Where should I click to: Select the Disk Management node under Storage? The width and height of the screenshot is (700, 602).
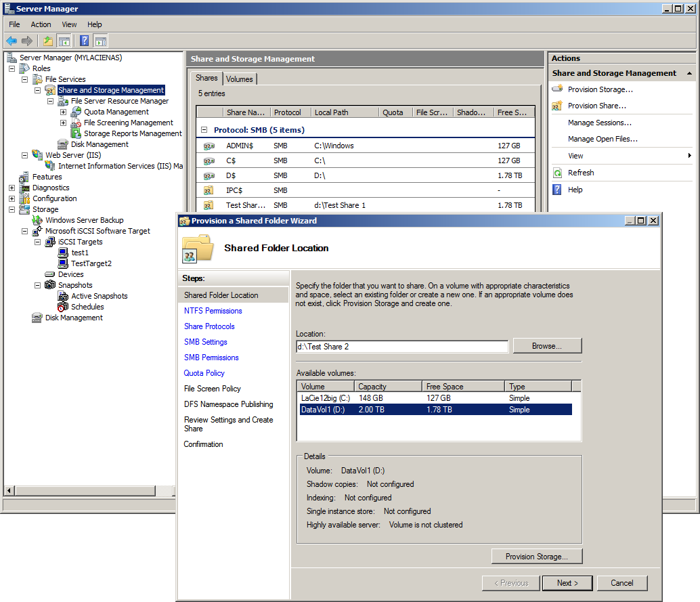point(74,318)
